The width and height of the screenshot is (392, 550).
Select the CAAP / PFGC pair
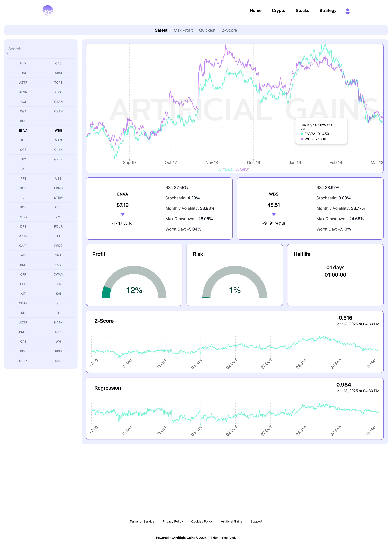[x=41, y=246]
